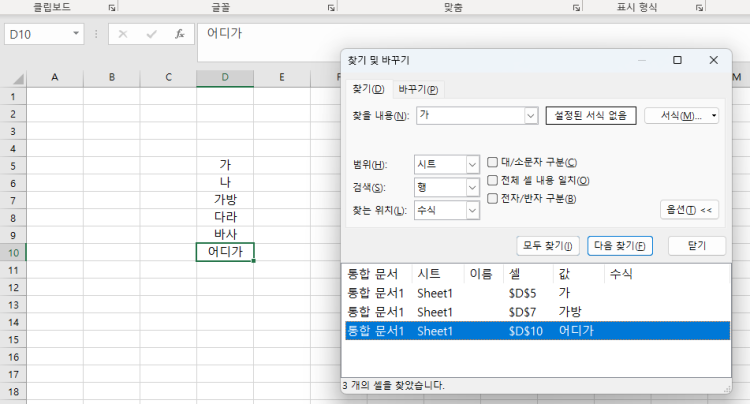Viewport: 750px width, 404px height.
Task: Click the status text 3 개의 셀을 찾았습니다
Action: click(394, 385)
